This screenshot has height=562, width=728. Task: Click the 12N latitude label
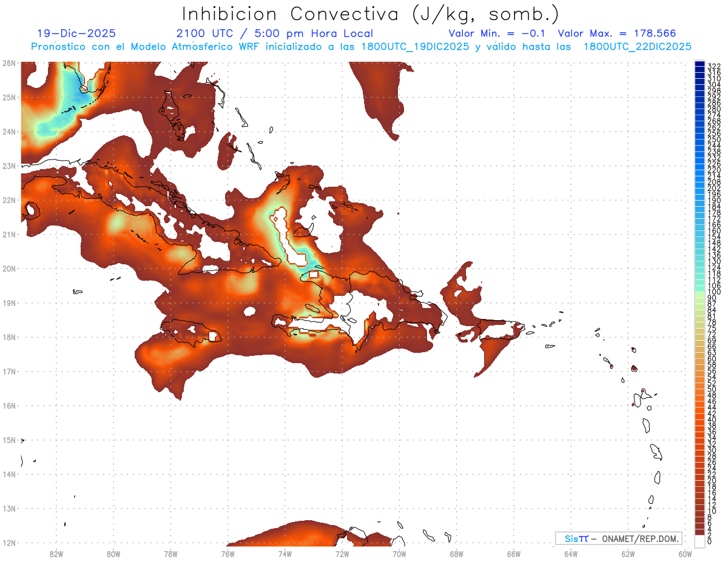(9, 543)
